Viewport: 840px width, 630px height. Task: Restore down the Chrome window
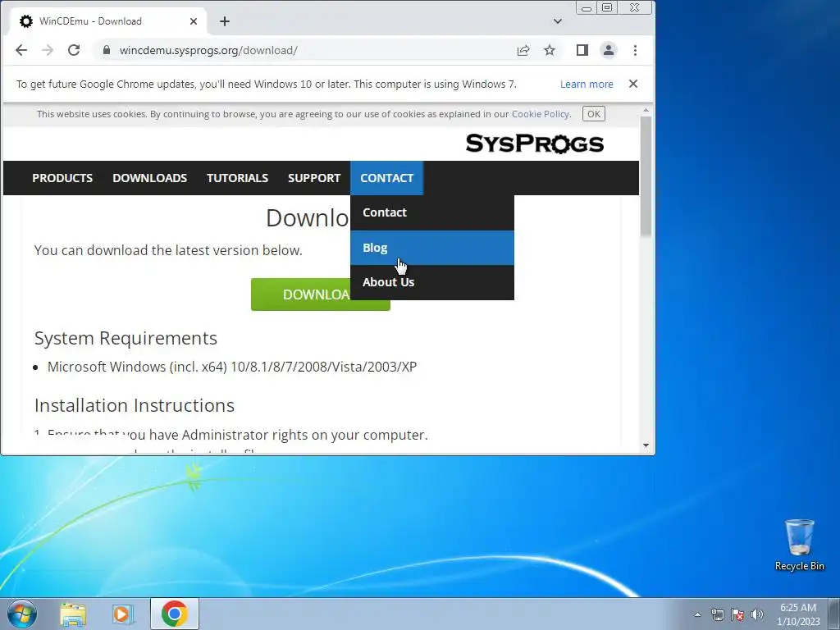pos(607,7)
